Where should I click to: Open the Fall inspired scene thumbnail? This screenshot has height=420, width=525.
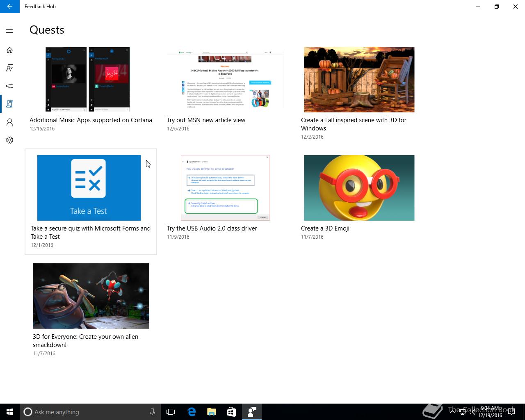[359, 80]
